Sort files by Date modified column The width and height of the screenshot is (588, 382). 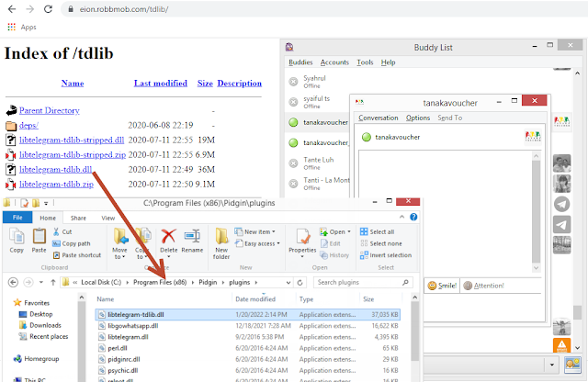click(x=255, y=299)
